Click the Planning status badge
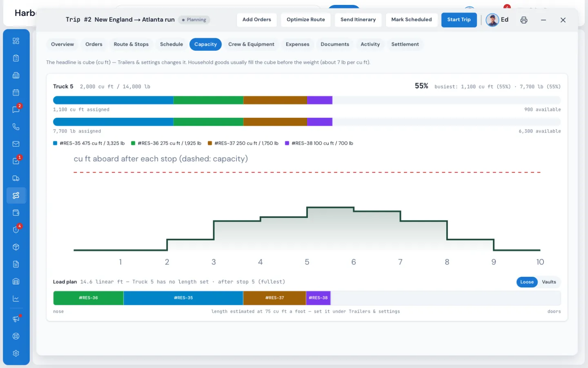The image size is (588, 368). tap(194, 20)
